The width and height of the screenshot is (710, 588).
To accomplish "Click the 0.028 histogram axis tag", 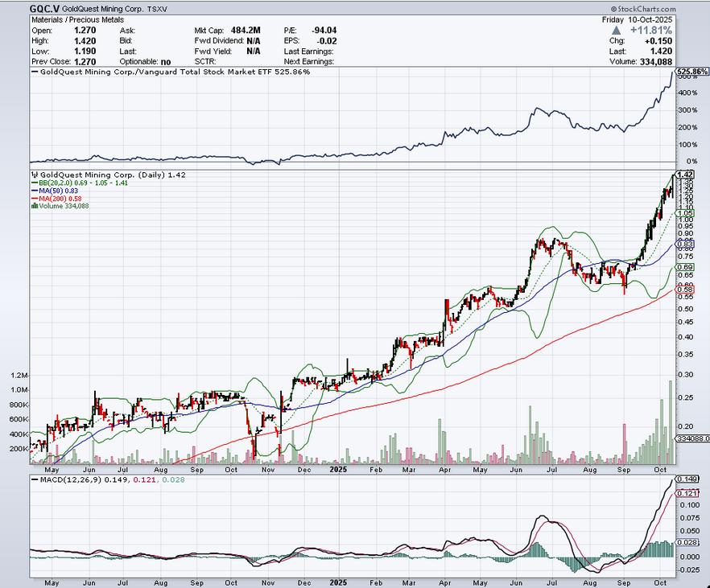I will (687, 542).
